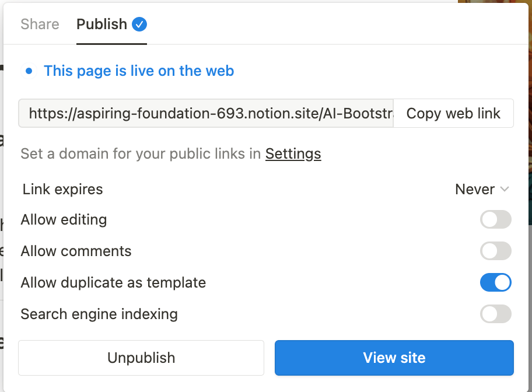Open the published page with View site

pyautogui.click(x=394, y=358)
